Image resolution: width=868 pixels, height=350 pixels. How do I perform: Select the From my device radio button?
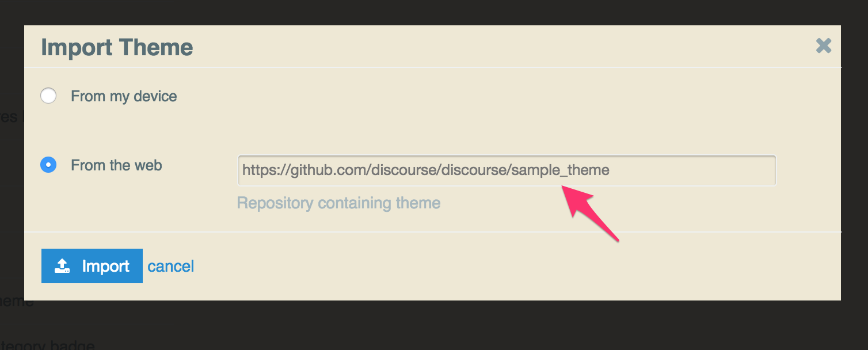pos(48,96)
